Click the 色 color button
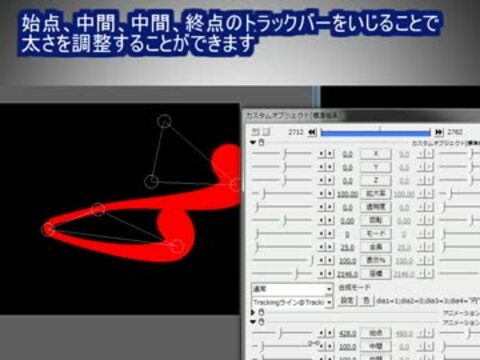480x360 pixels. click(366, 301)
